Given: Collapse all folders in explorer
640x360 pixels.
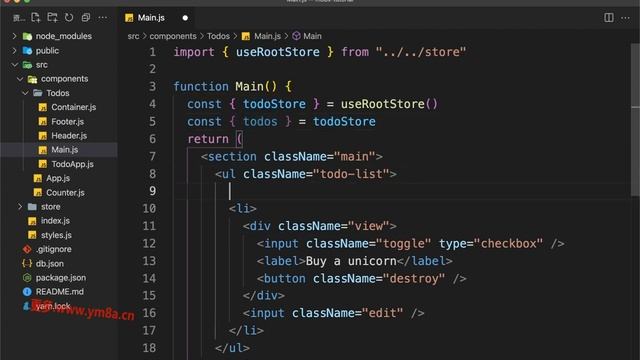Looking at the screenshot, I should [86, 18].
